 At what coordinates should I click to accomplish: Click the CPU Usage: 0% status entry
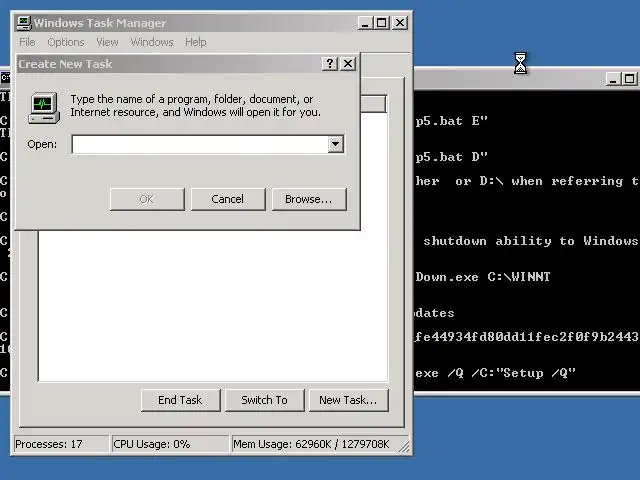[x=170, y=444]
